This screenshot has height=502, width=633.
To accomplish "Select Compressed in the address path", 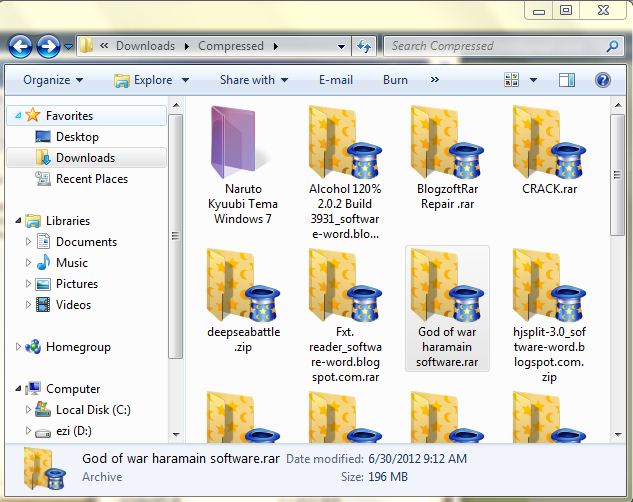I will [231, 46].
